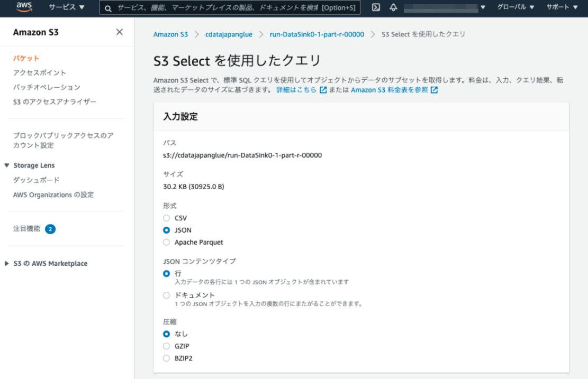This screenshot has width=588, height=379.
Task: Open the サポート dropdown menu
Action: point(562,7)
